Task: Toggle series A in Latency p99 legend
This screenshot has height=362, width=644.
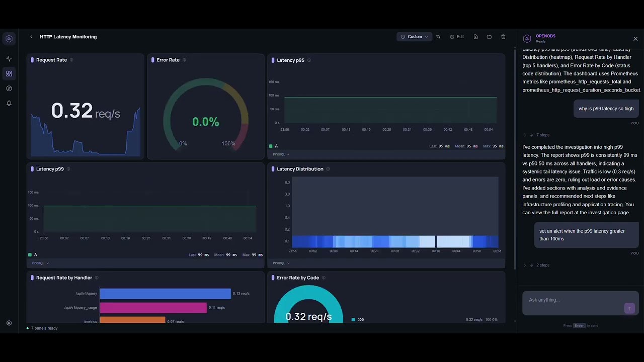Action: [x=33, y=255]
